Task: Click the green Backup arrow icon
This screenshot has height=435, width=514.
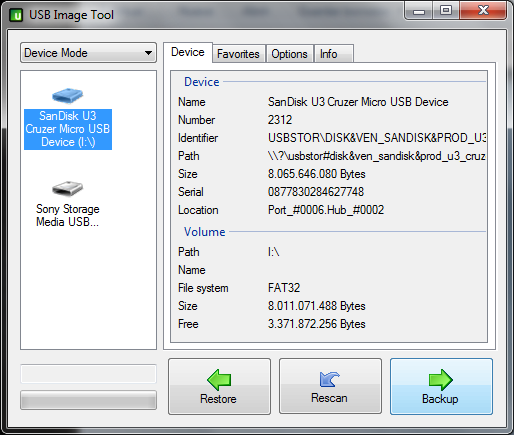Action: [441, 380]
